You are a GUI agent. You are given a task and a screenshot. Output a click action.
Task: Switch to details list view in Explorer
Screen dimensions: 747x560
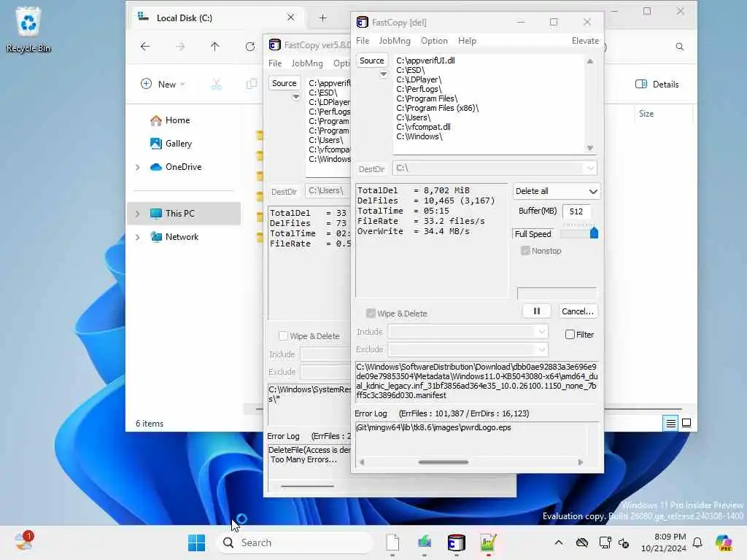pos(671,423)
